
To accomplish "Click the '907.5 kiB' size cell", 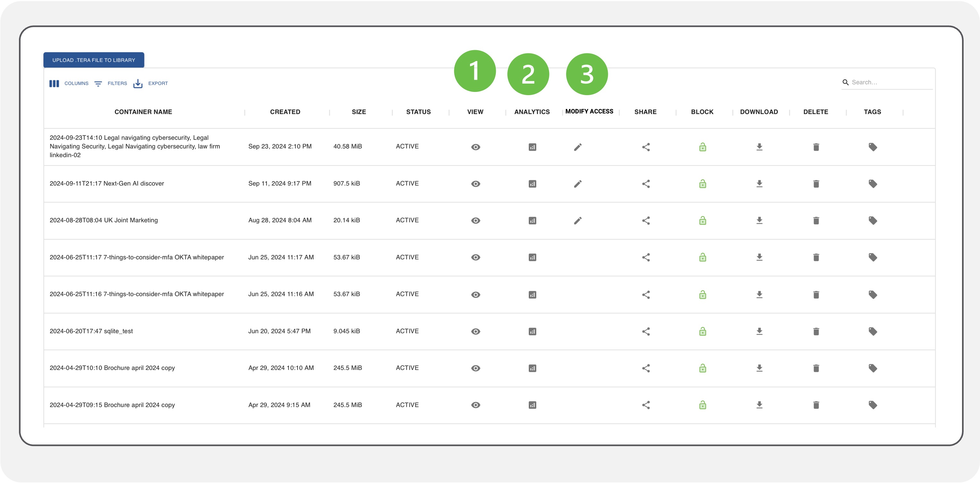I will point(346,183).
